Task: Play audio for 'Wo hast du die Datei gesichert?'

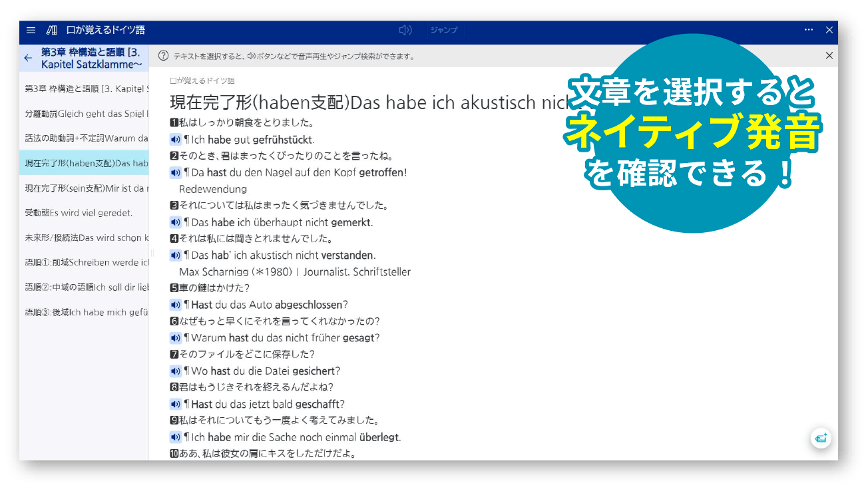Action: pyautogui.click(x=175, y=371)
